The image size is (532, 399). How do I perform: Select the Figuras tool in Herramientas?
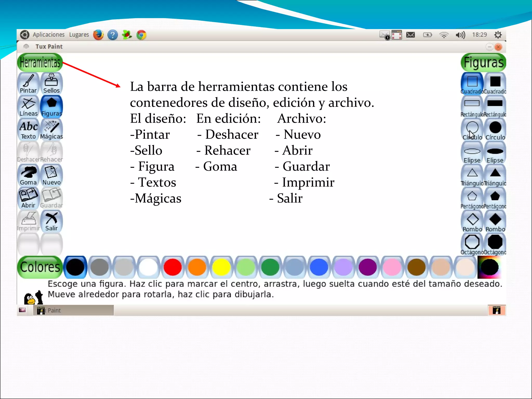[x=51, y=107]
